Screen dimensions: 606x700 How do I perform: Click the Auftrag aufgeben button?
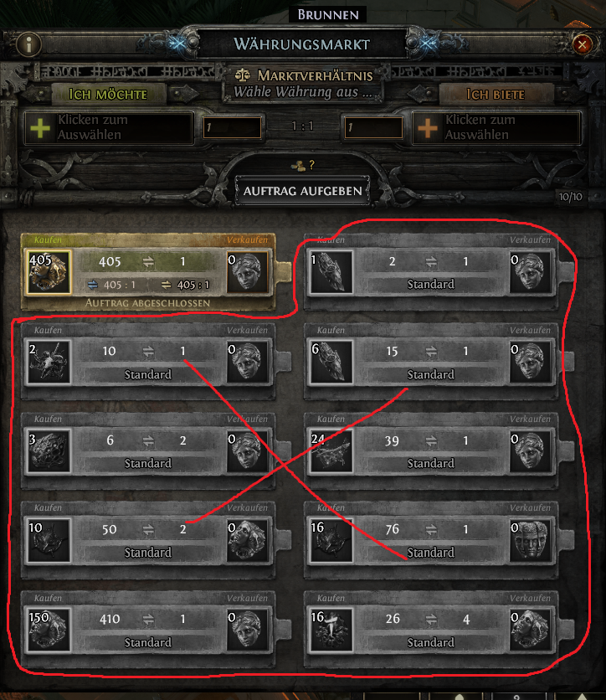click(x=302, y=191)
